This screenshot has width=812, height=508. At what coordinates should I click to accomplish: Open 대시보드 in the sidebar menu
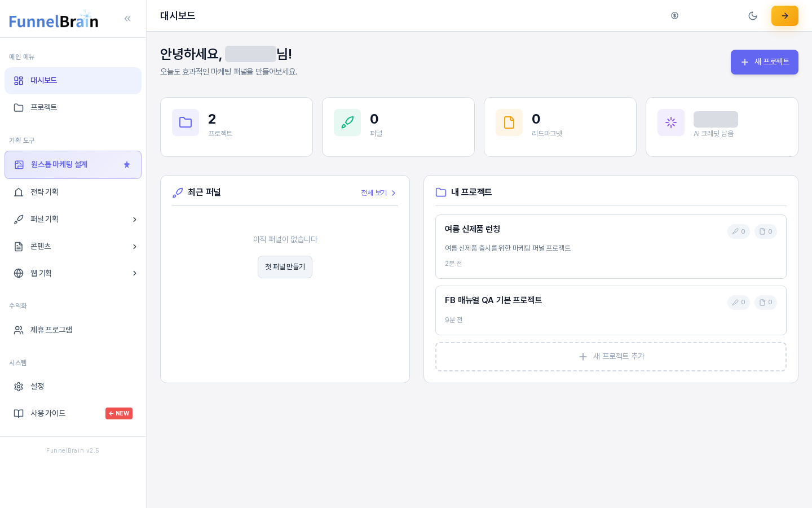tap(73, 81)
